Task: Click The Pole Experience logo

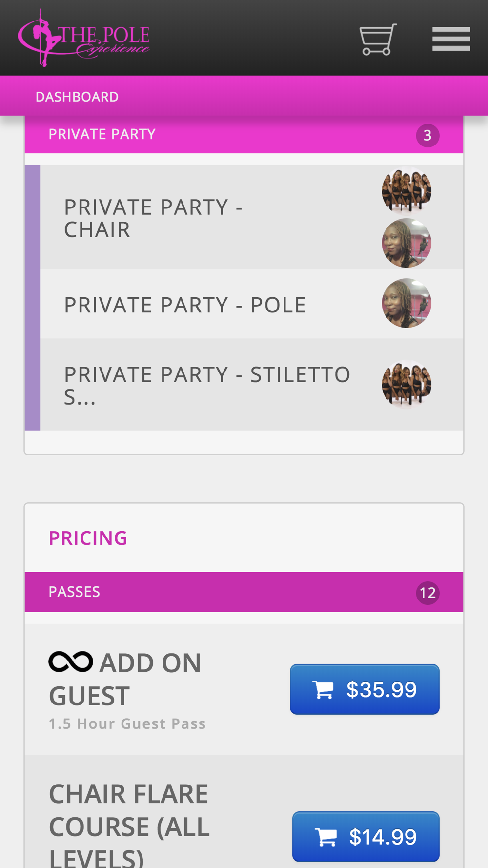Action: click(84, 38)
